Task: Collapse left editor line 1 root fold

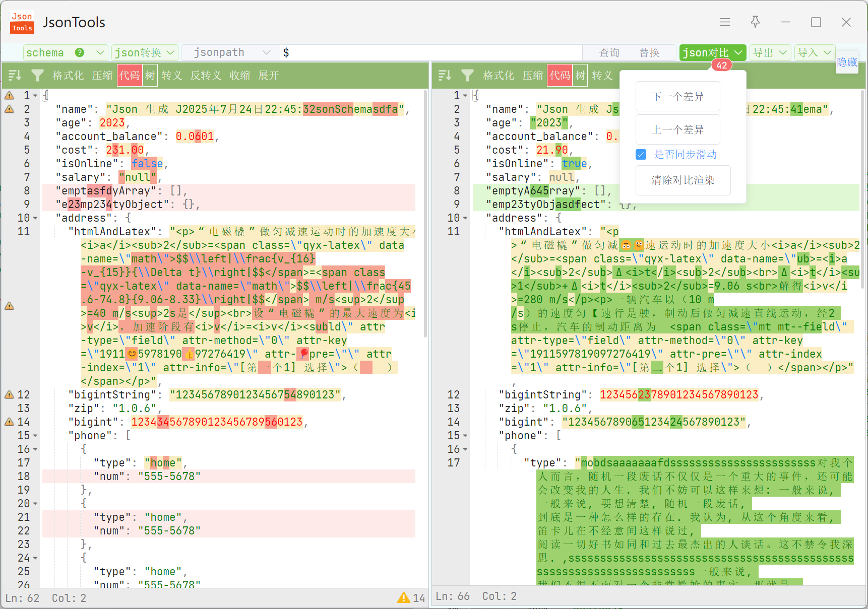Action: 35,95
